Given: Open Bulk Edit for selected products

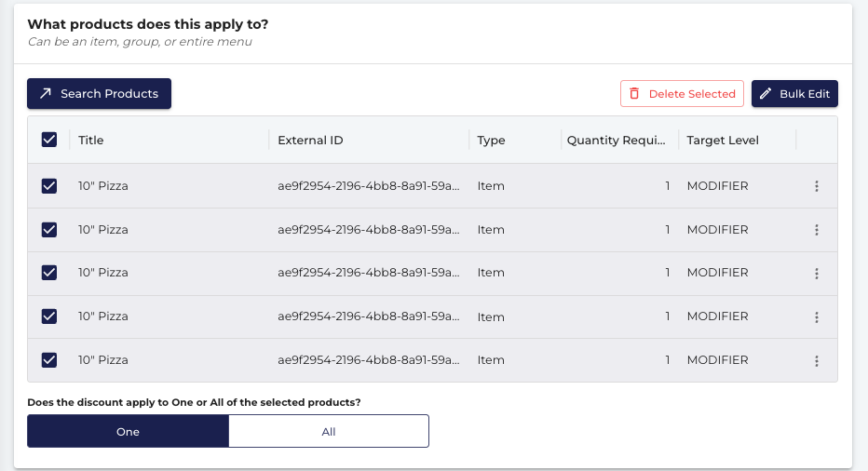Looking at the screenshot, I should pyautogui.click(x=794, y=93).
